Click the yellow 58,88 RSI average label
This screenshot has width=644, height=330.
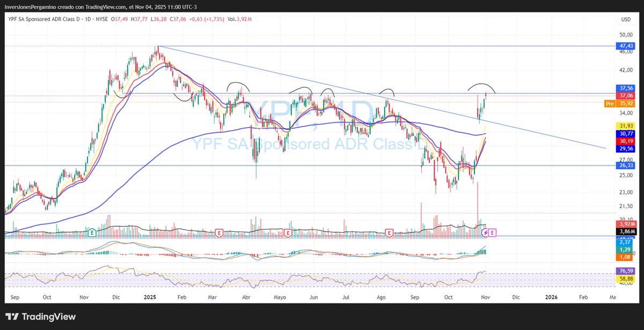click(626, 279)
